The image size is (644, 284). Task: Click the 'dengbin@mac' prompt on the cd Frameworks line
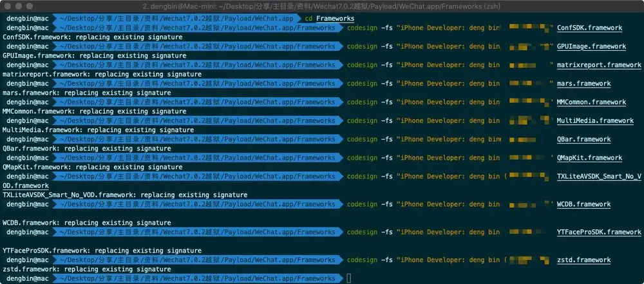pyautogui.click(x=28, y=19)
